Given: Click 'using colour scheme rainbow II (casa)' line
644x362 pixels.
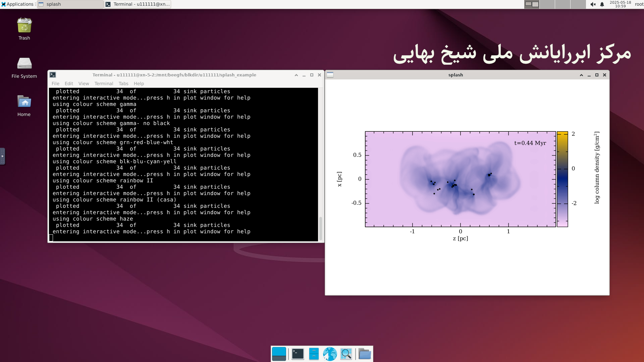Looking at the screenshot, I should 114,200.
